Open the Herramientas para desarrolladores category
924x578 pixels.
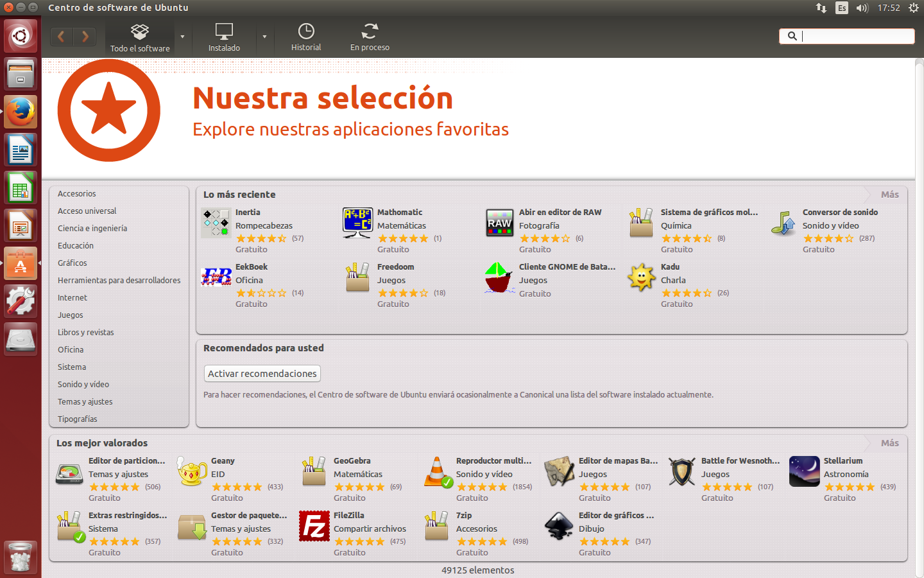pyautogui.click(x=119, y=280)
